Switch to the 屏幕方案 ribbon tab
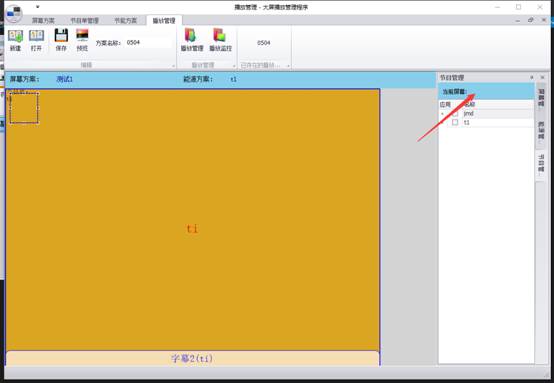The image size is (554, 383). (43, 20)
